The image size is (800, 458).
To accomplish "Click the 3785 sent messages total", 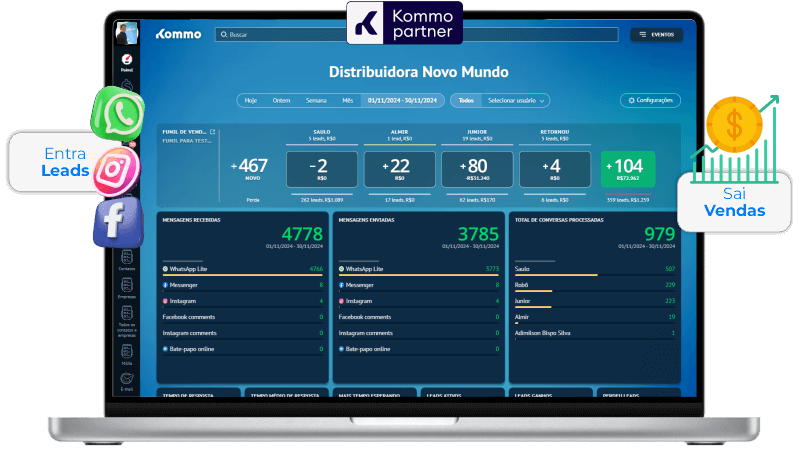I will pos(478,234).
